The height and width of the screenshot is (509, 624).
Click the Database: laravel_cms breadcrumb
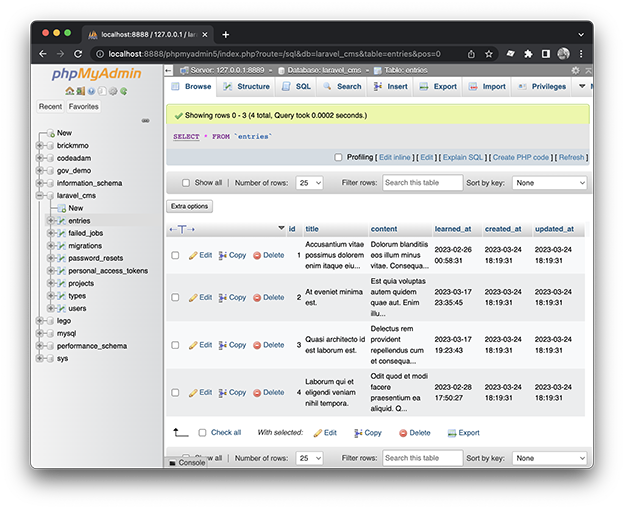324,70
